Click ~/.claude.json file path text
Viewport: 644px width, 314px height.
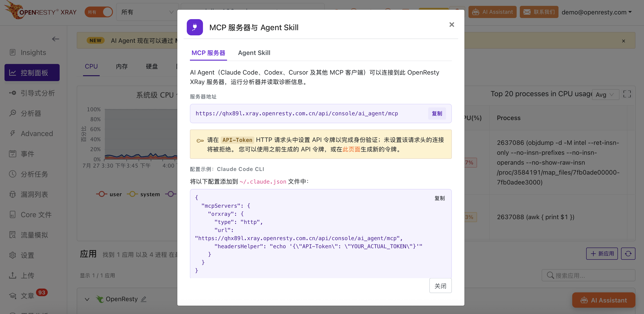pos(263,182)
